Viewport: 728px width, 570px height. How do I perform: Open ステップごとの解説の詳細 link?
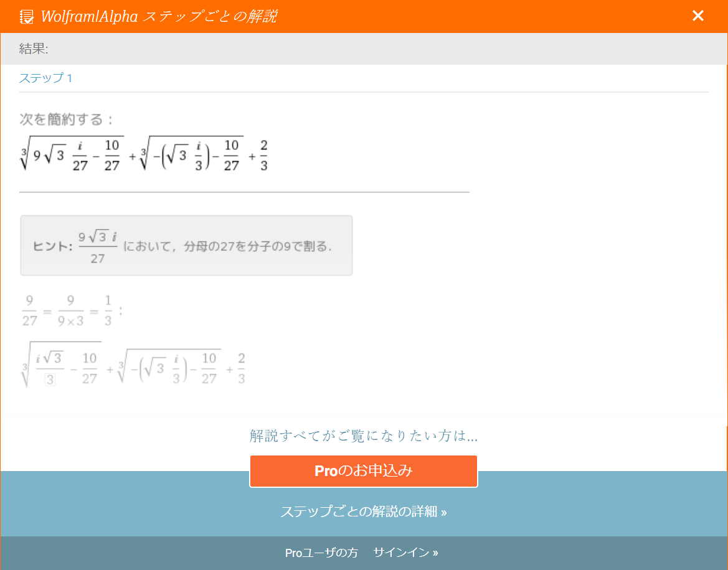point(364,512)
